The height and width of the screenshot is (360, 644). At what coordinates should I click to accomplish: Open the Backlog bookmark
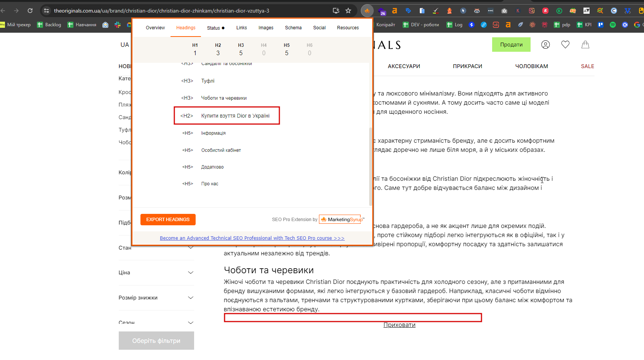49,25
